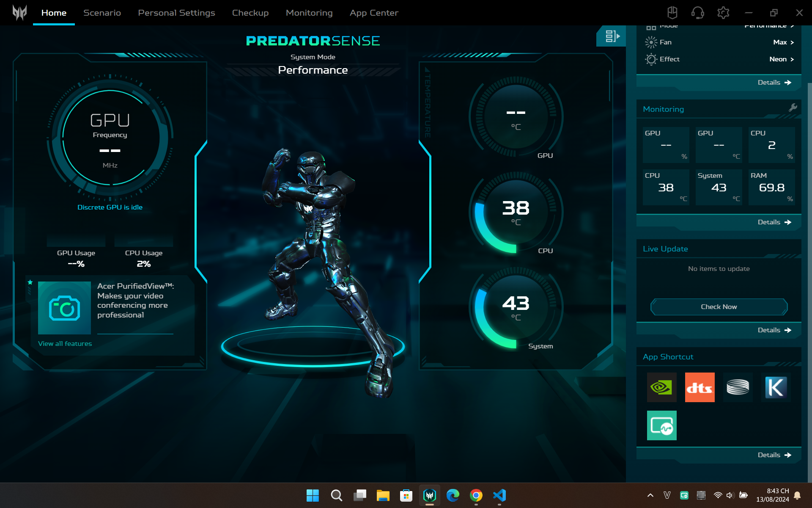Click the NVIDIA app shortcut icon
Screen dimensions: 812x508
tap(661, 387)
